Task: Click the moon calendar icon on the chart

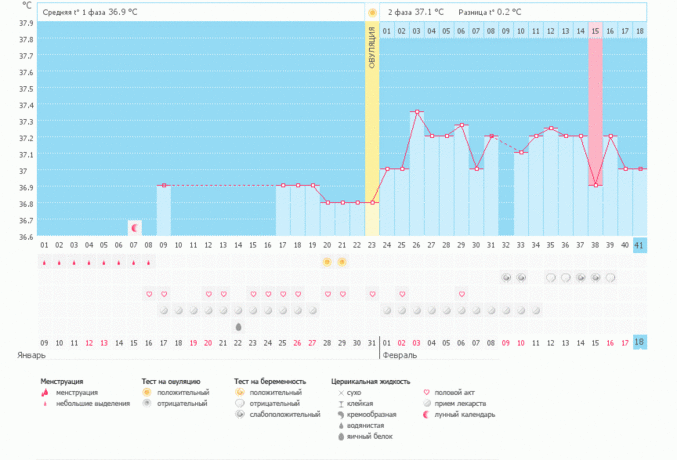Action: point(135,227)
